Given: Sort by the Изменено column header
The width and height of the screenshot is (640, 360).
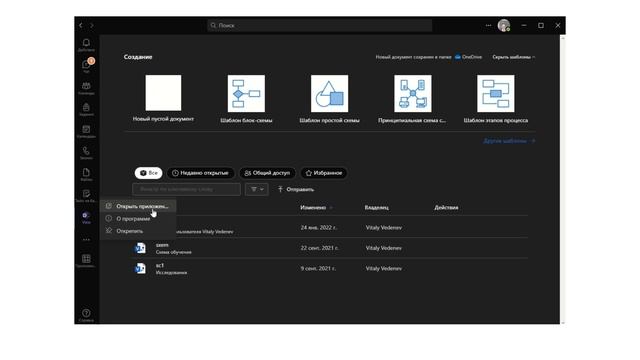Looking at the screenshot, I should pyautogui.click(x=313, y=207).
